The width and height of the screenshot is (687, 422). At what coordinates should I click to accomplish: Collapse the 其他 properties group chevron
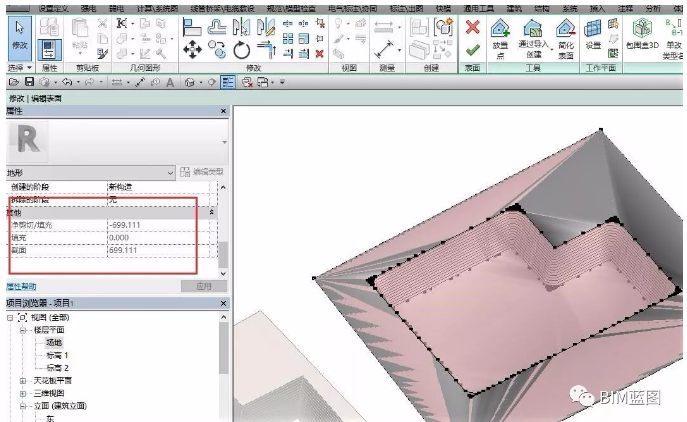click(212, 212)
